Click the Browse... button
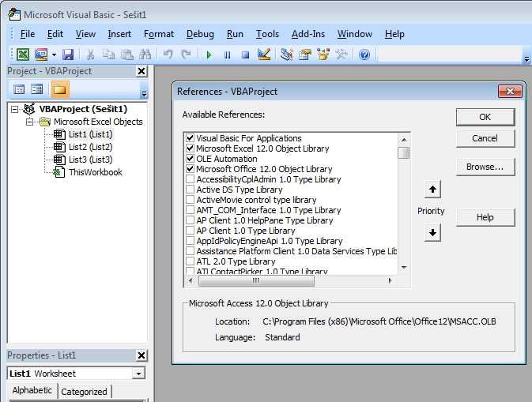Screen dimensions: 532x402 [x=485, y=167]
